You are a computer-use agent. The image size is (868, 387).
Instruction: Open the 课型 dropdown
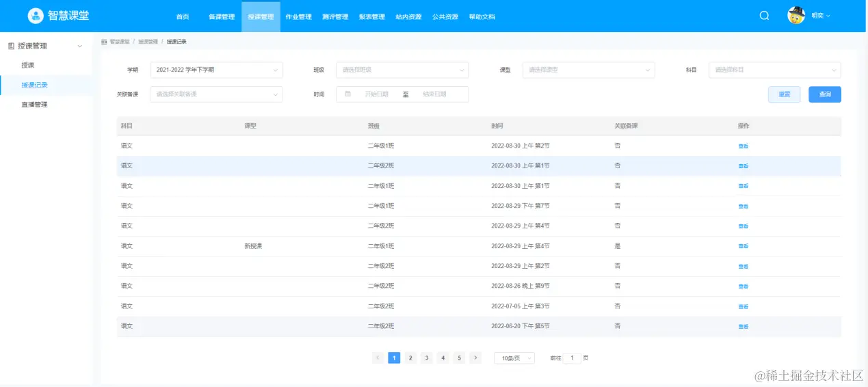(588, 70)
